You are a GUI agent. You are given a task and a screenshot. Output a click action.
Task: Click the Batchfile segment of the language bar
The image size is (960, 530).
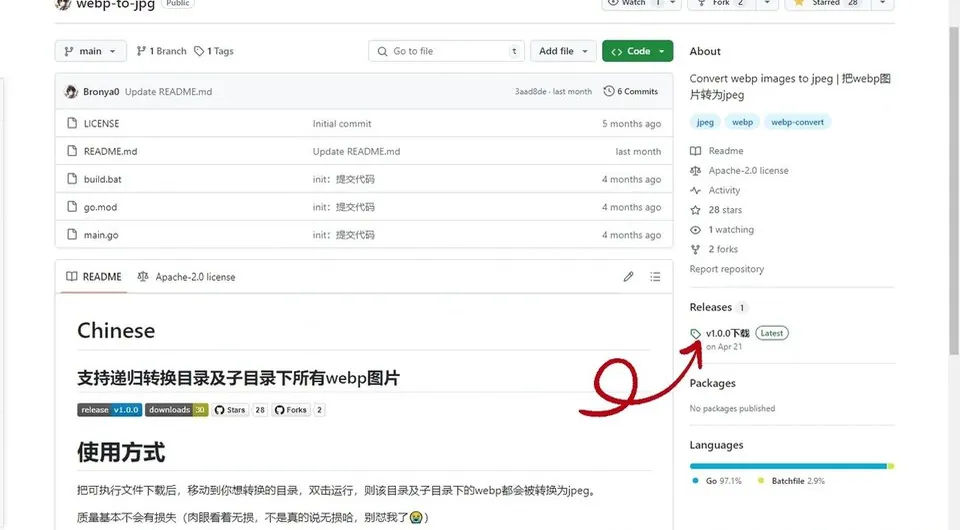click(x=891, y=466)
